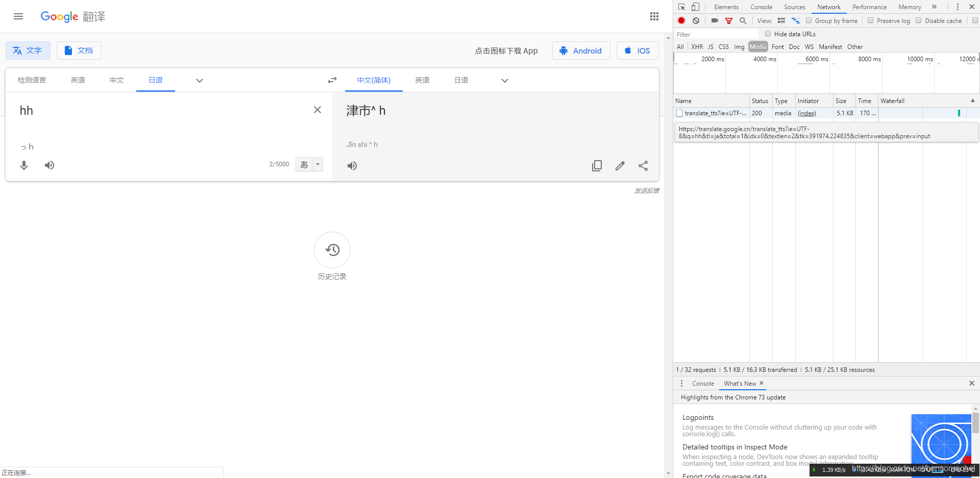
Task: Open the Google apps grid
Action: pos(654,16)
